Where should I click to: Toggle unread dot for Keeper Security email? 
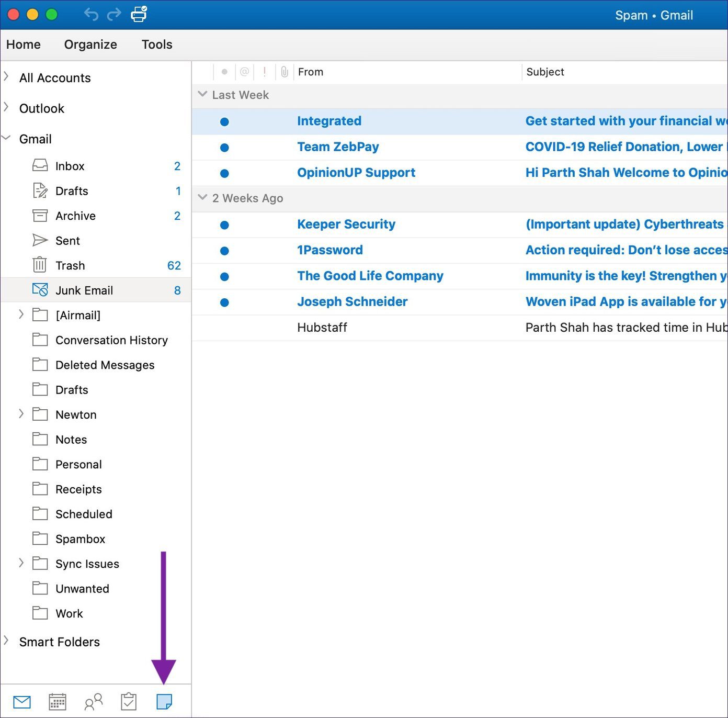(224, 225)
